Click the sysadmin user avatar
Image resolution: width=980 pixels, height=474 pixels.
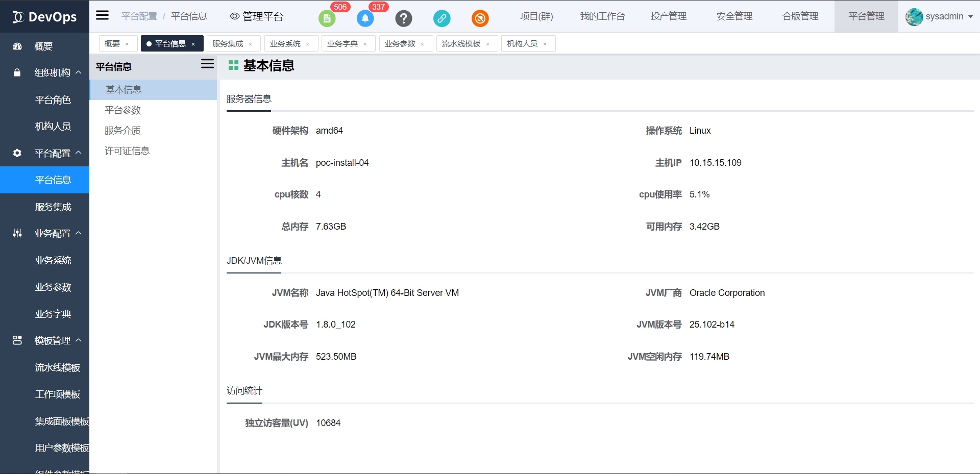[x=914, y=17]
